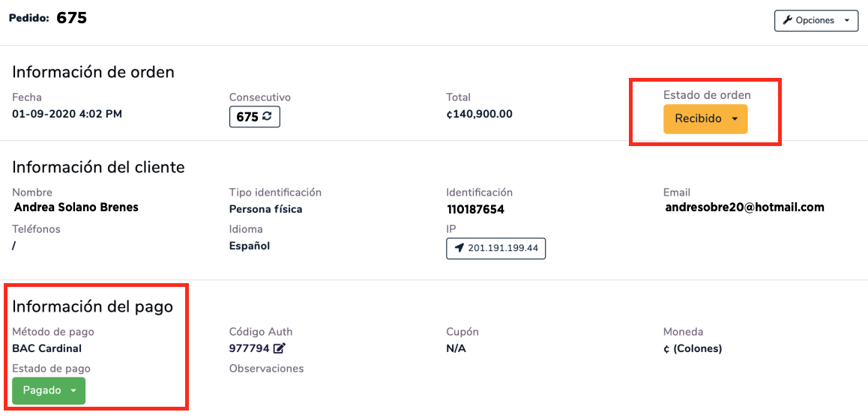The height and width of the screenshot is (418, 868).
Task: Open the Opciones dropdown arrow
Action: (x=847, y=21)
